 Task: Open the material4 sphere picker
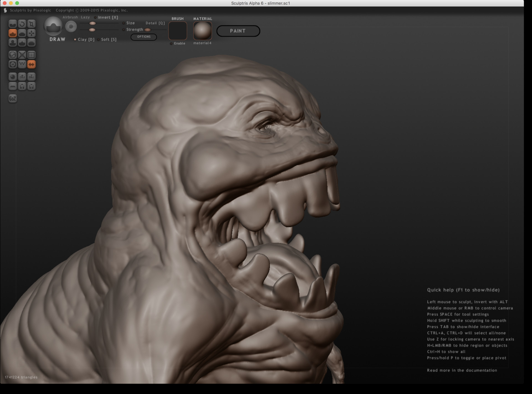coord(203,31)
